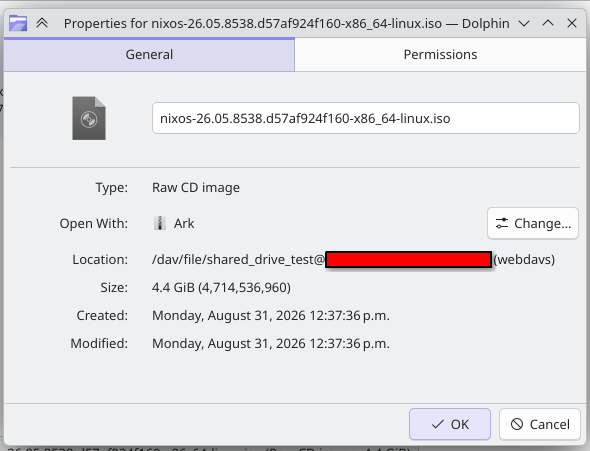Close the Properties dialog with X
This screenshot has width=590, height=451.
572,23
